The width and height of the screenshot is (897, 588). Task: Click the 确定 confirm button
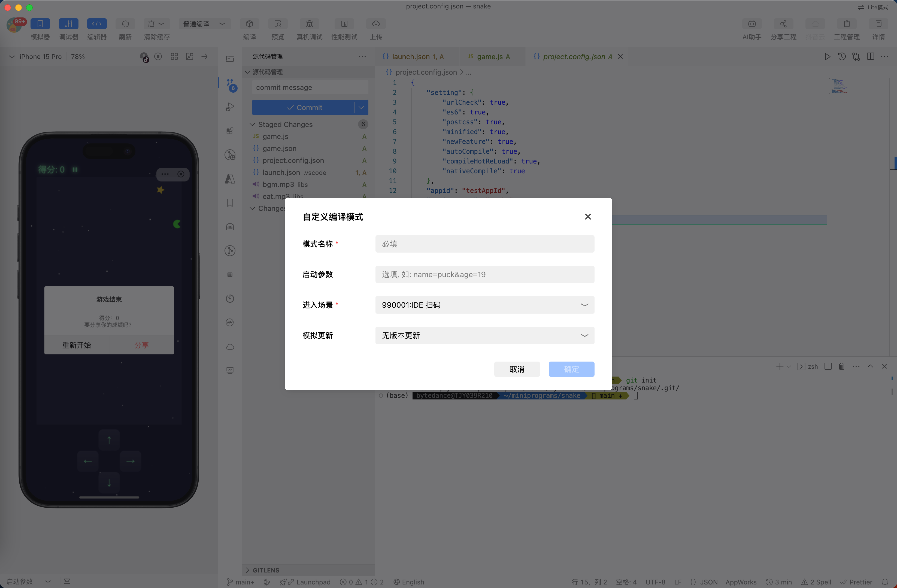(571, 369)
